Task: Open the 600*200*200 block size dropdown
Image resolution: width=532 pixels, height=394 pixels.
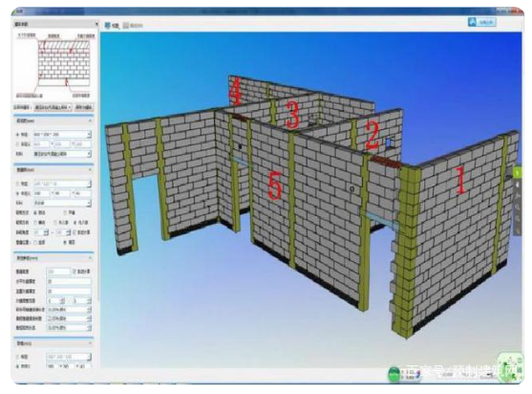Action: 62,135
